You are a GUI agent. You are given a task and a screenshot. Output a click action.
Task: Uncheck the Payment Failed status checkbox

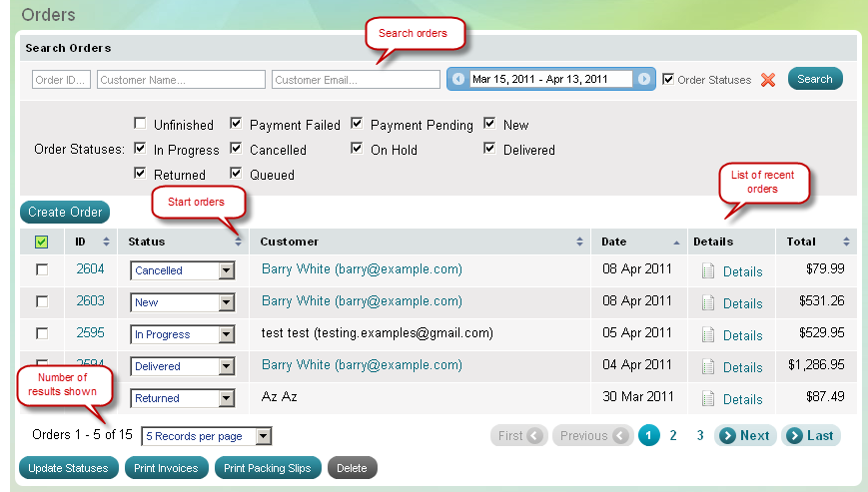pos(236,125)
